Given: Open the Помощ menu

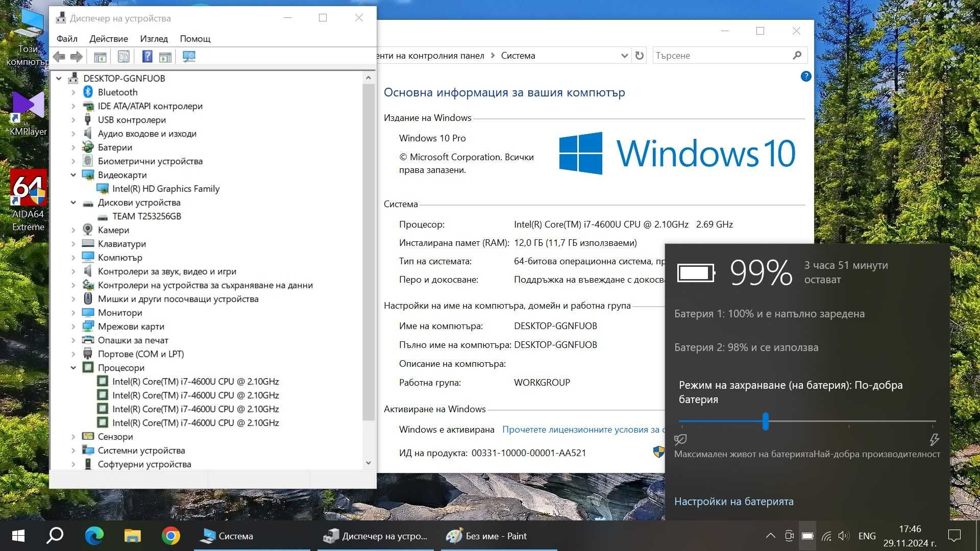Looking at the screenshot, I should (x=195, y=39).
